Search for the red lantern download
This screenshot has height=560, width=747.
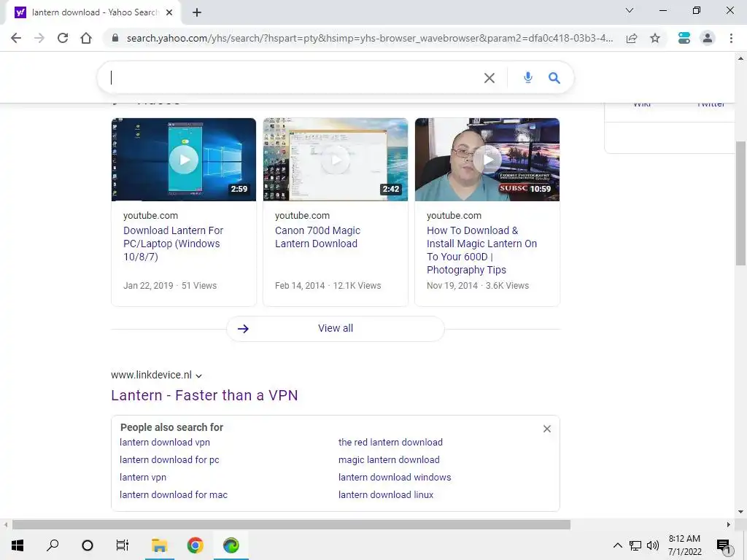[390, 443]
